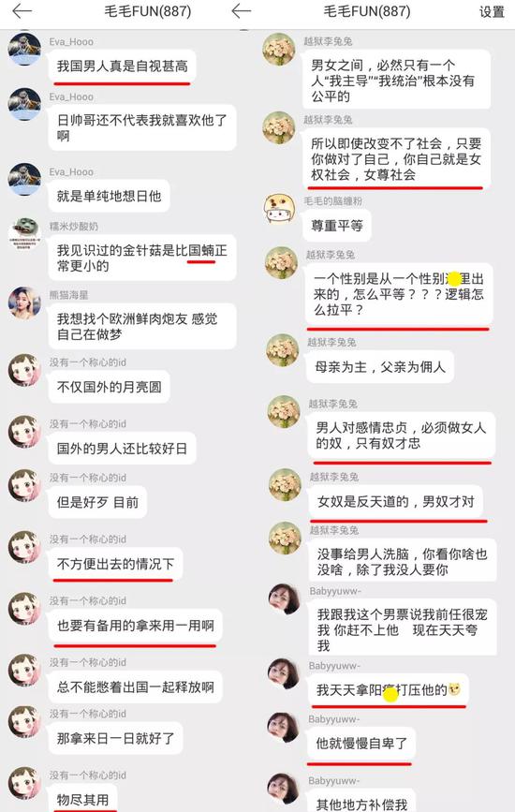
Task: Tap 熊猫海星's profile photo
Action: tap(24, 303)
